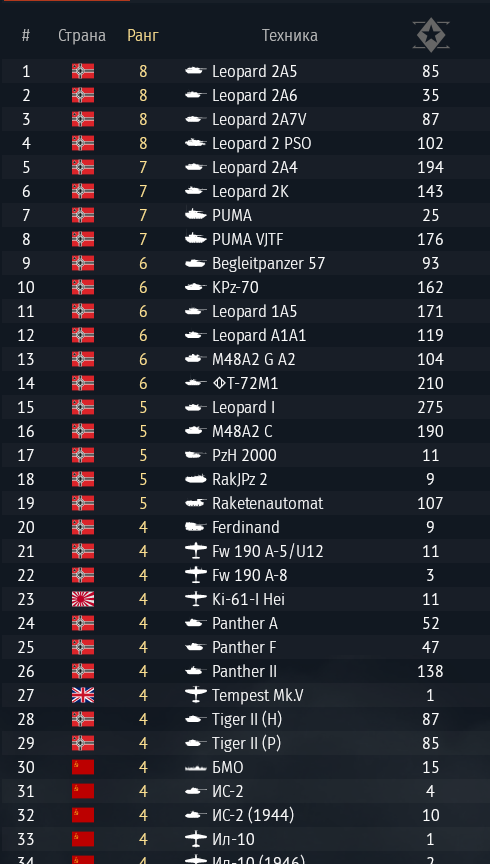Click the PUMA VJTF vehicle icon
This screenshot has height=864, width=490.
tap(196, 239)
